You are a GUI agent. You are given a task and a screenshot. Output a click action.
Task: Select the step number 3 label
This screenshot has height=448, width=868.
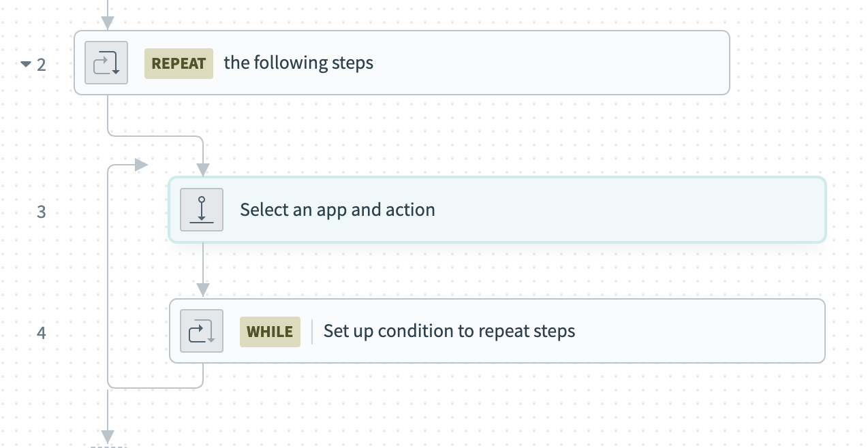tap(42, 212)
